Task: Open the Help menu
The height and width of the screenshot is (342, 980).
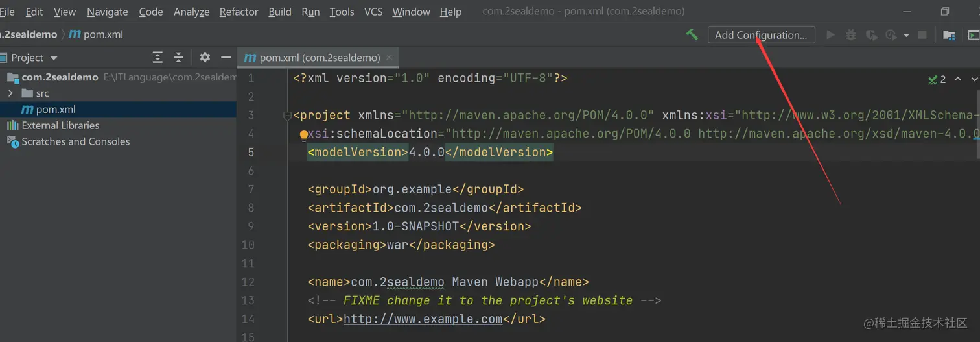Action: (x=450, y=12)
